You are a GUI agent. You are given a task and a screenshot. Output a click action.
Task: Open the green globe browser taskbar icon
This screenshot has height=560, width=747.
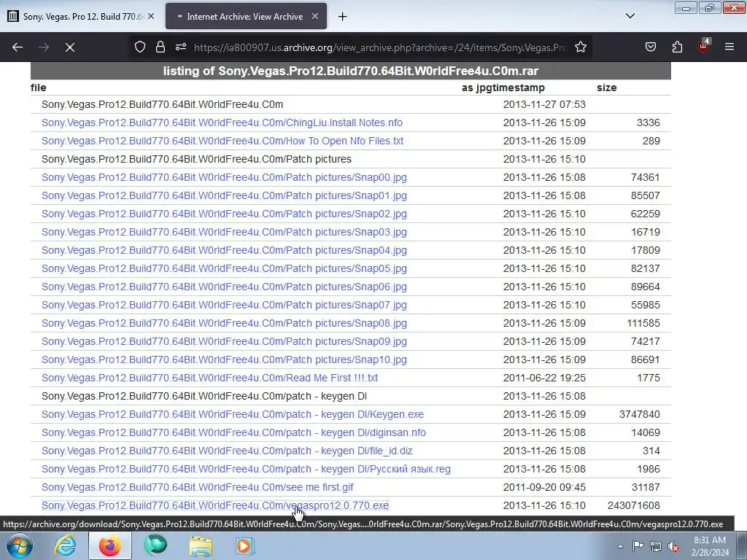[155, 545]
